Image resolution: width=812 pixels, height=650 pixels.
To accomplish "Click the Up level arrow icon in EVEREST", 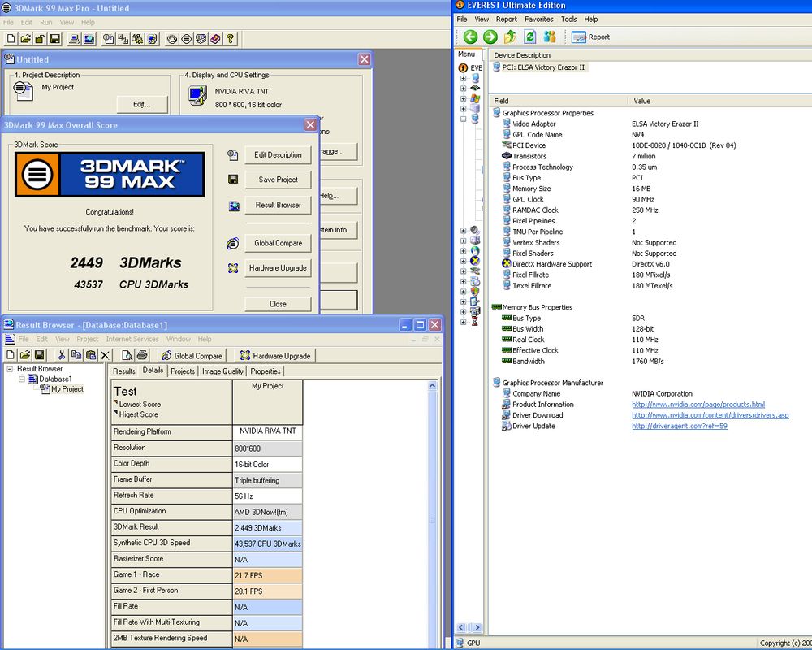I will point(510,37).
